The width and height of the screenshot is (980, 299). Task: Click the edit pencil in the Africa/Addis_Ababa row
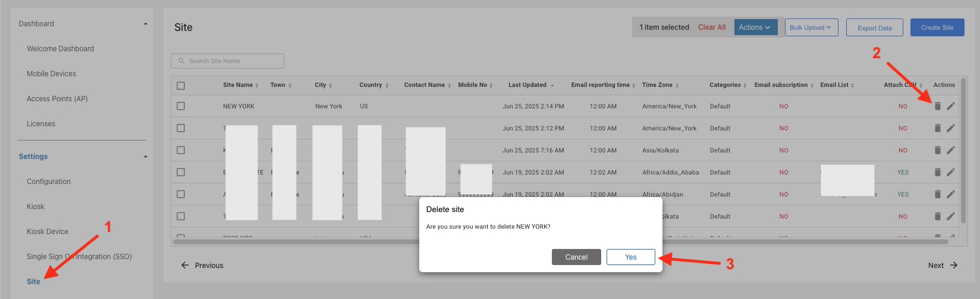point(950,172)
